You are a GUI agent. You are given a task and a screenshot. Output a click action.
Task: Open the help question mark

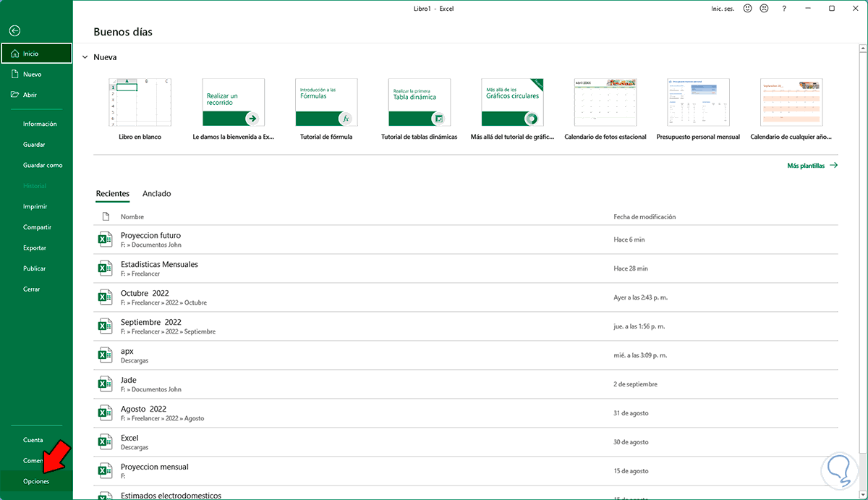tap(784, 9)
